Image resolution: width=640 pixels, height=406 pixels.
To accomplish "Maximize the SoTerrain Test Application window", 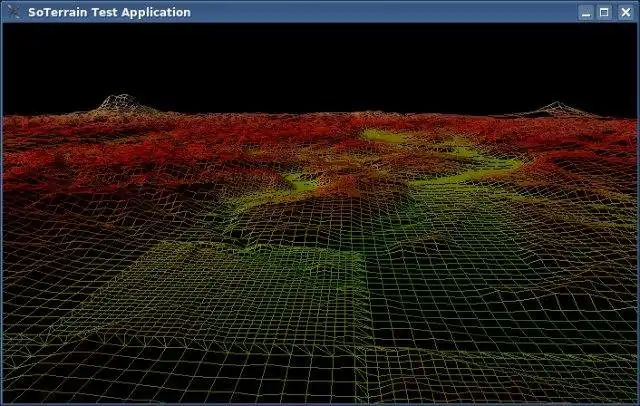I will (x=604, y=13).
